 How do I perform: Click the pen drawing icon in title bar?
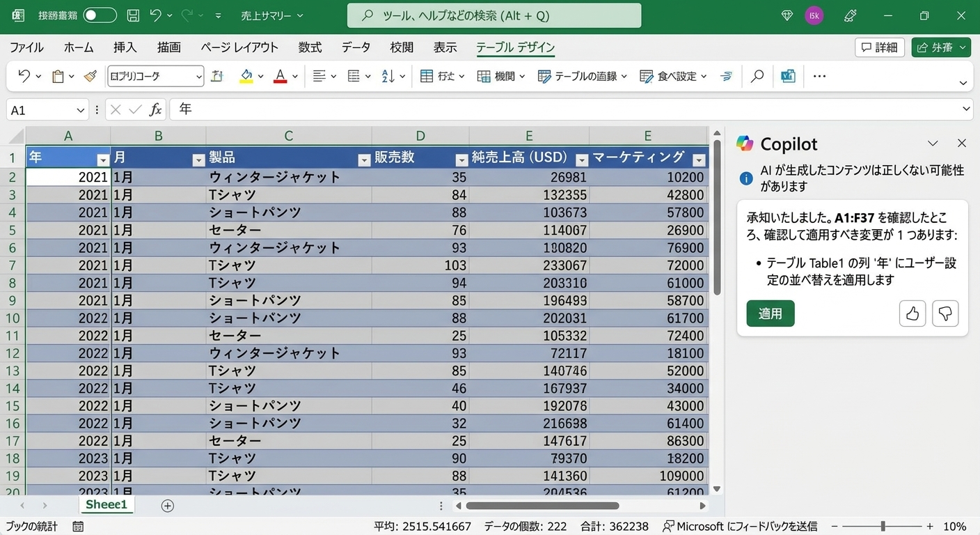[x=850, y=15]
